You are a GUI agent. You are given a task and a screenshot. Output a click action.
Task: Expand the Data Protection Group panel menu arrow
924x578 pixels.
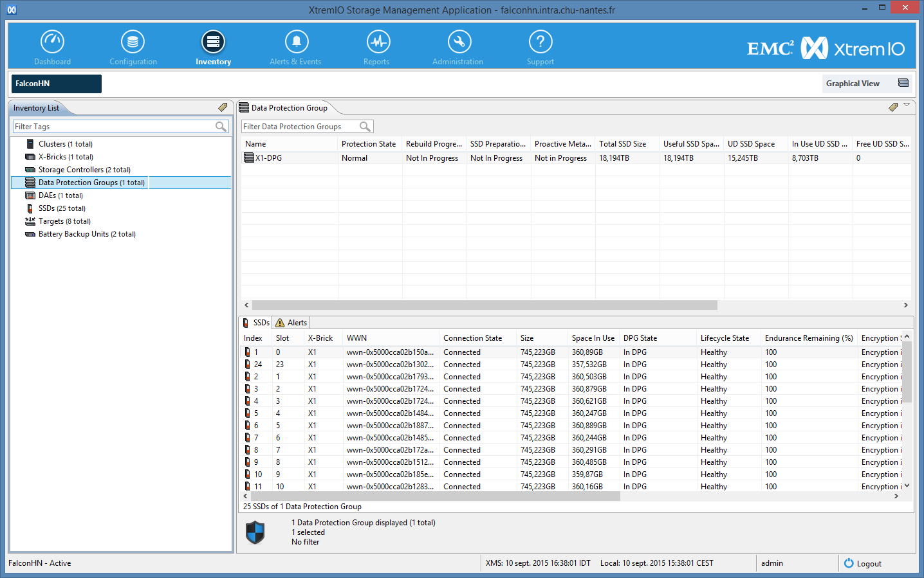[x=907, y=105]
